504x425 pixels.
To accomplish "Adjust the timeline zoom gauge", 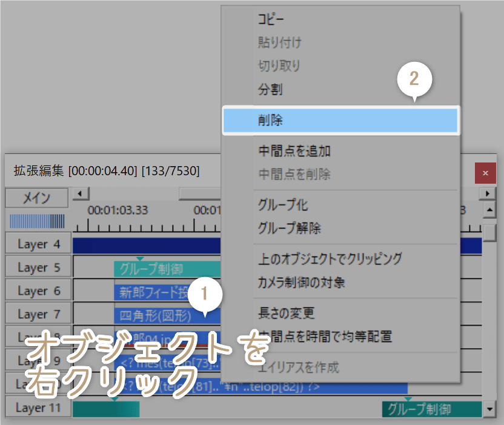I will coord(36,221).
